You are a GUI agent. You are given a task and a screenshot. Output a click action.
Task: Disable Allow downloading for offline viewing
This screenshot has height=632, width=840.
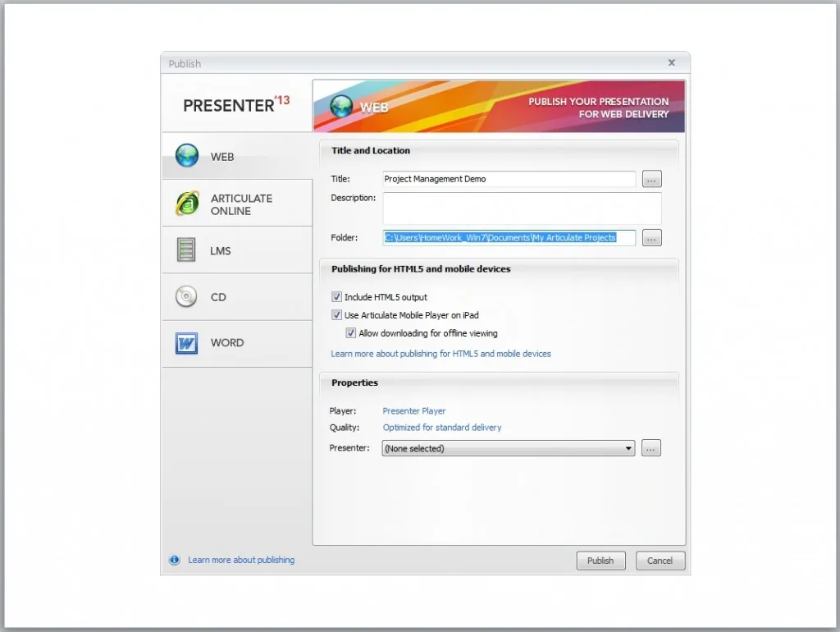pos(351,333)
